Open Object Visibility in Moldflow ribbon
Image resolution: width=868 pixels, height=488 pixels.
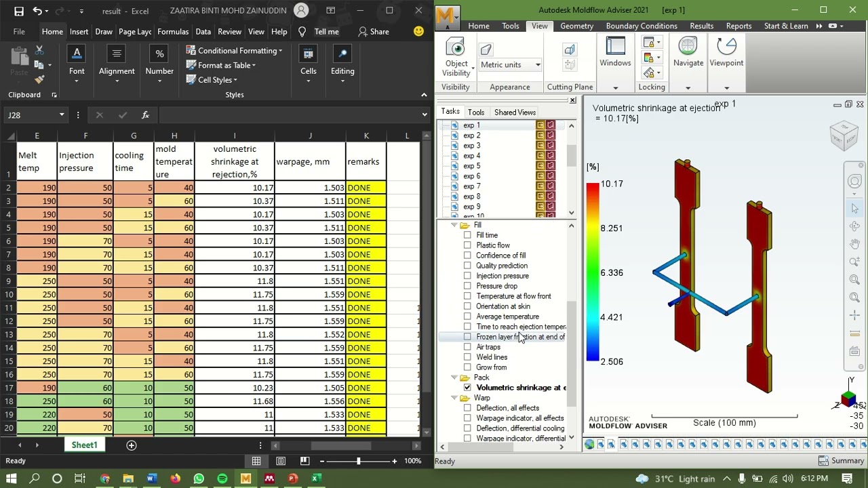[x=456, y=58]
